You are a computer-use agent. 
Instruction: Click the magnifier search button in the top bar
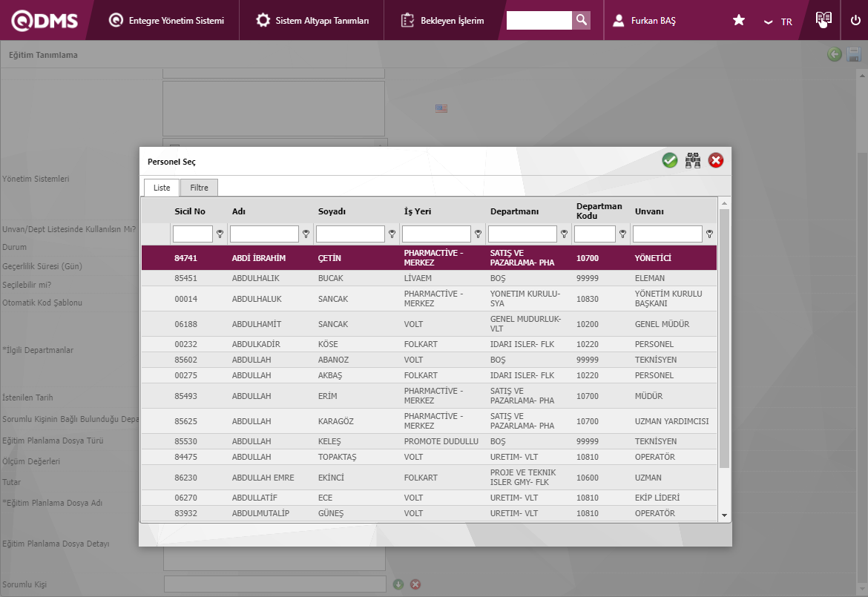tap(582, 20)
